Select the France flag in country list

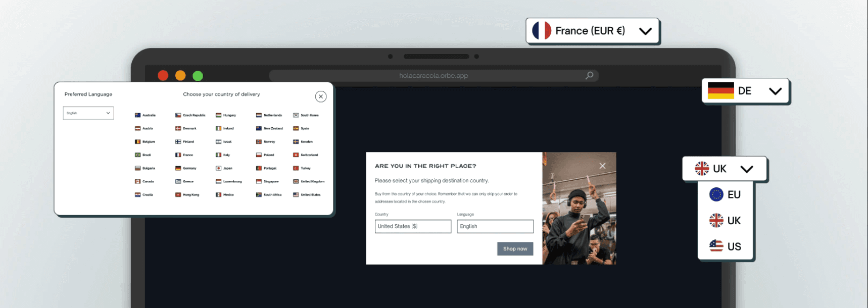click(178, 155)
